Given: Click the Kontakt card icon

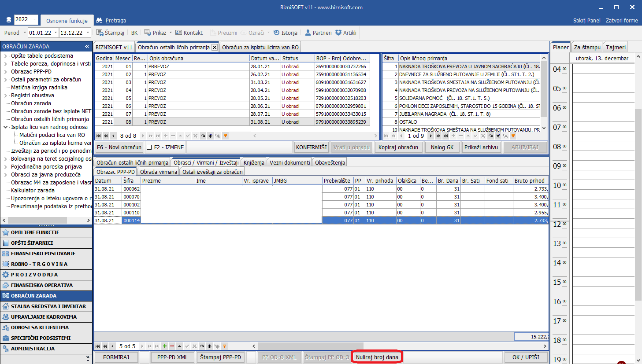Looking at the screenshot, I should click(x=178, y=33).
